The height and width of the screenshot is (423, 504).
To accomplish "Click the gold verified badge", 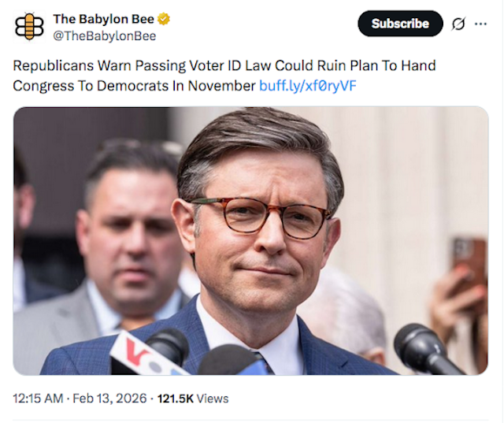I will click(x=165, y=19).
